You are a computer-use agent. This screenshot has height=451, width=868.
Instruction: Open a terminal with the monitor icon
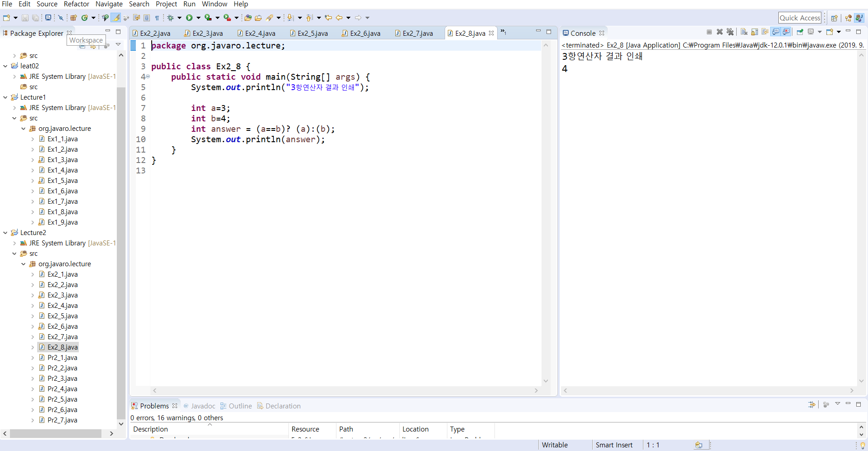pos(48,18)
